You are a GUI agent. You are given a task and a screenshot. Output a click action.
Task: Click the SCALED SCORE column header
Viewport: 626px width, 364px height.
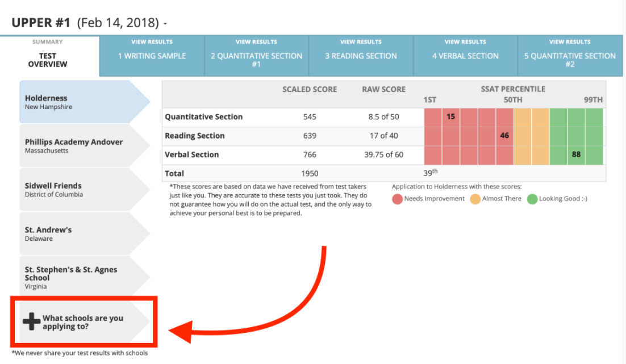[310, 89]
